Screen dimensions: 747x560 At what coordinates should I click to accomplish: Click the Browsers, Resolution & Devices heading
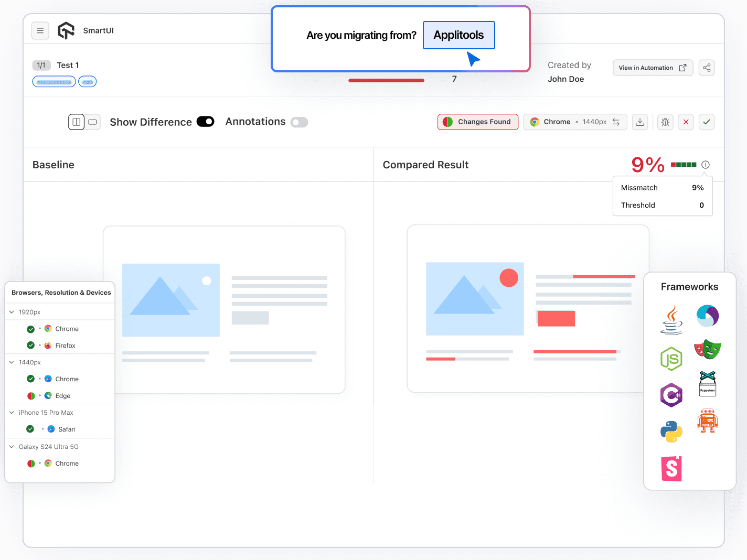[61, 293]
